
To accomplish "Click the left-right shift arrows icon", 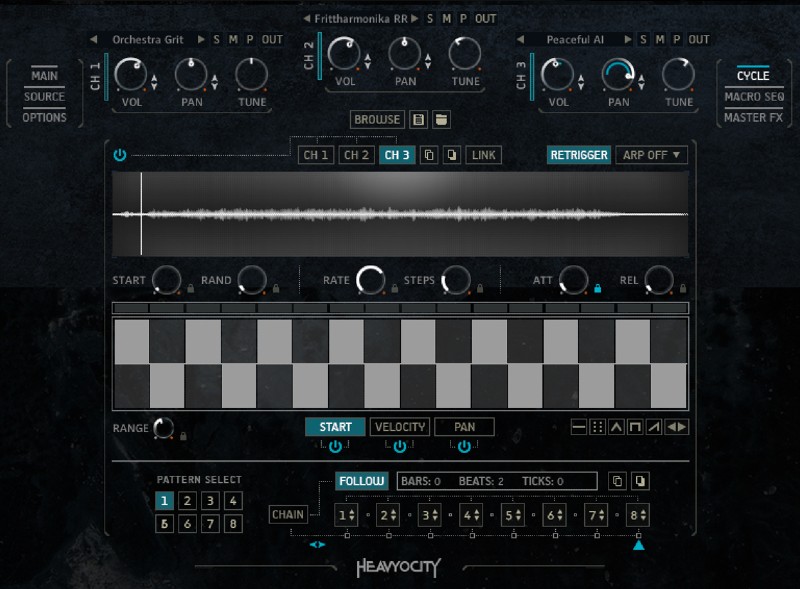I will click(x=676, y=427).
